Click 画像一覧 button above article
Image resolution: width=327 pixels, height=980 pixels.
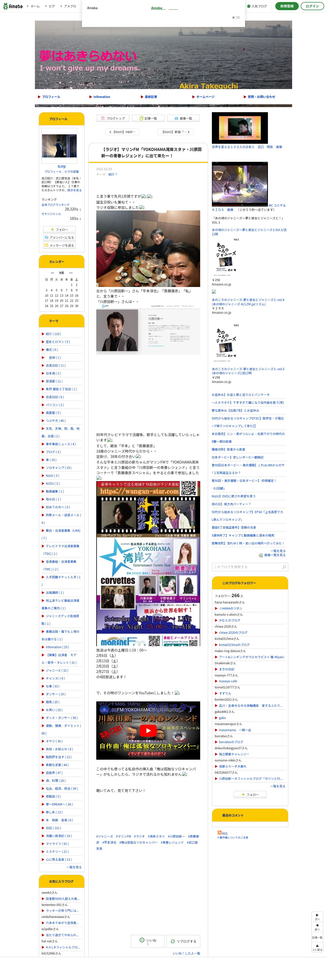tap(183, 118)
